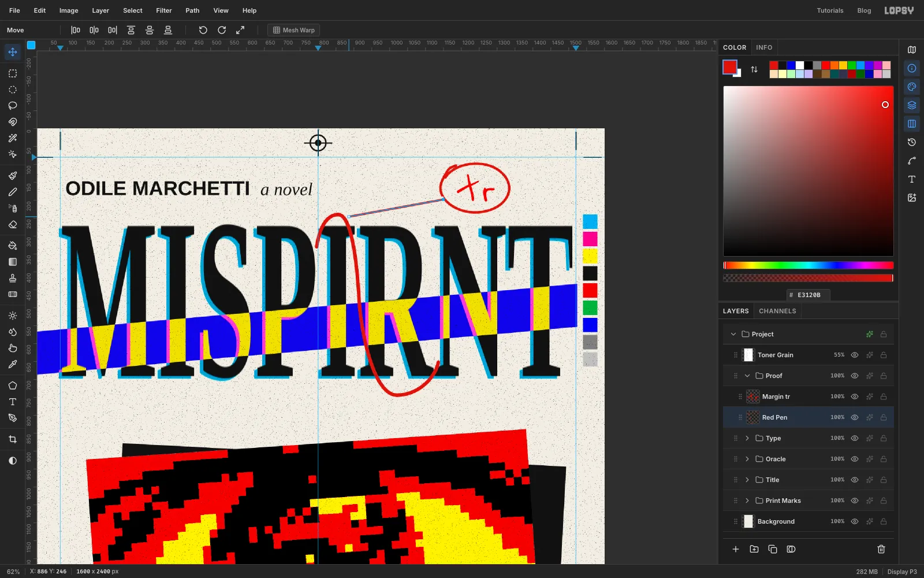
Task: Expand the Print Marks group
Action: point(747,501)
